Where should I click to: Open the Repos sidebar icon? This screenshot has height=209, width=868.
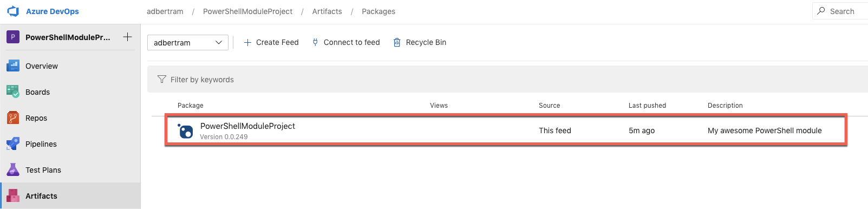coord(13,118)
